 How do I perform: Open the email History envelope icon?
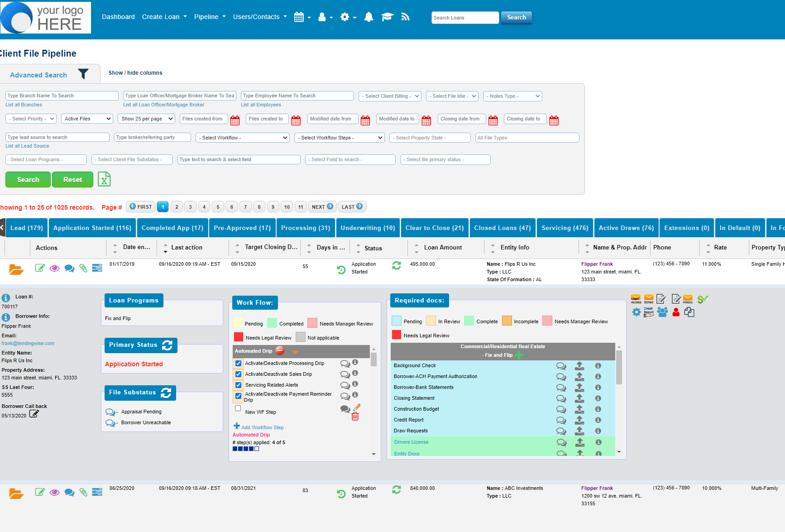click(x=688, y=299)
